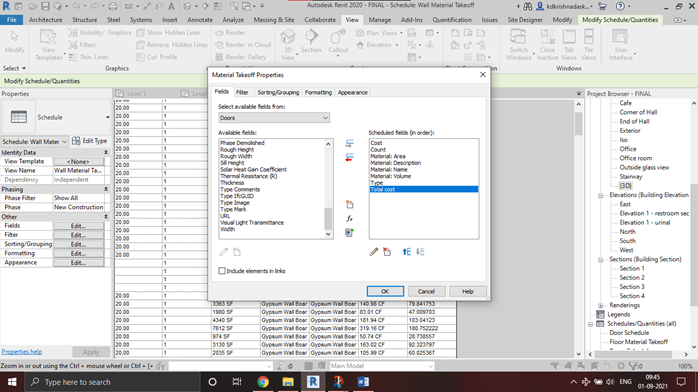698x392 pixels.
Task: Click the Help button in dialog
Action: (x=467, y=291)
